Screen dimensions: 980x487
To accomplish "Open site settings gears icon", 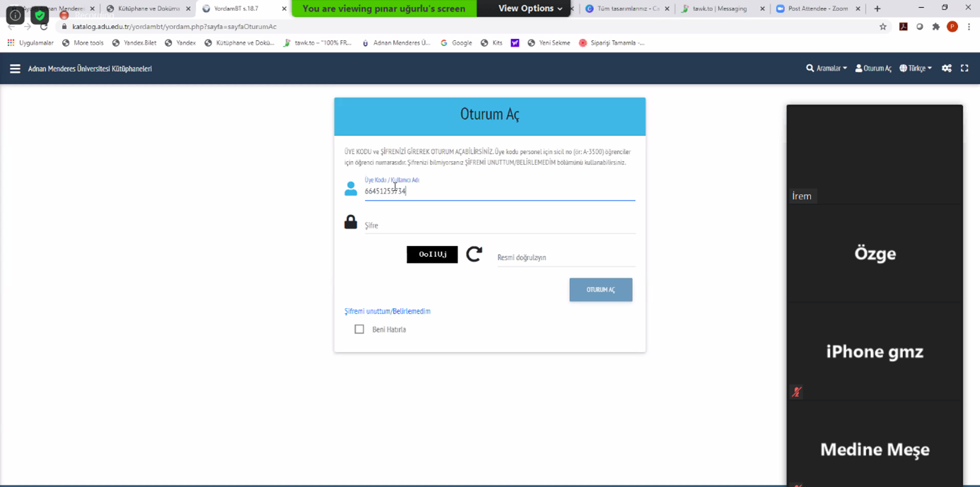I will pyautogui.click(x=947, y=69).
